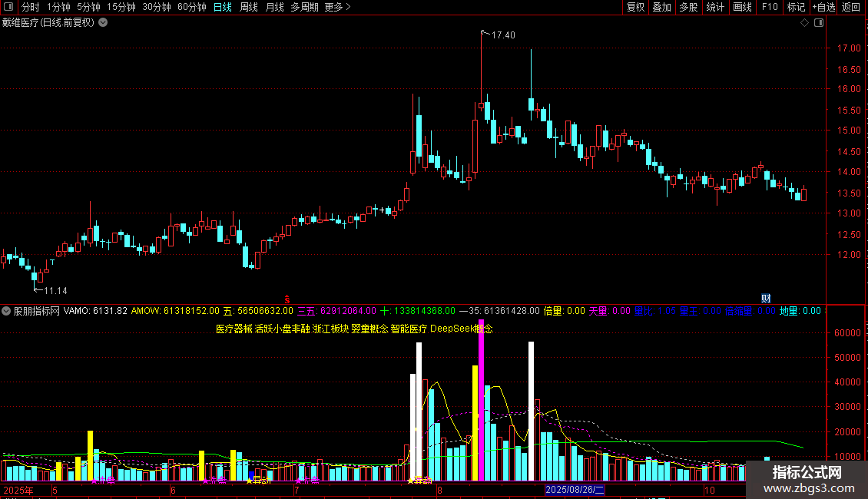Screen dimensions: 868x499
Task: Click the 浙江板块 sector tag
Action: (330, 329)
